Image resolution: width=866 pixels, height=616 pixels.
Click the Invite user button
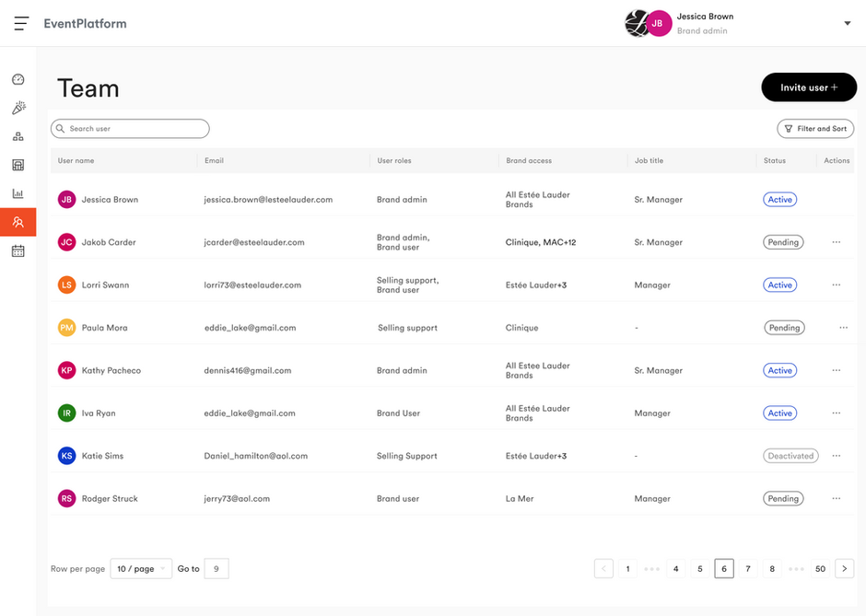click(x=809, y=87)
